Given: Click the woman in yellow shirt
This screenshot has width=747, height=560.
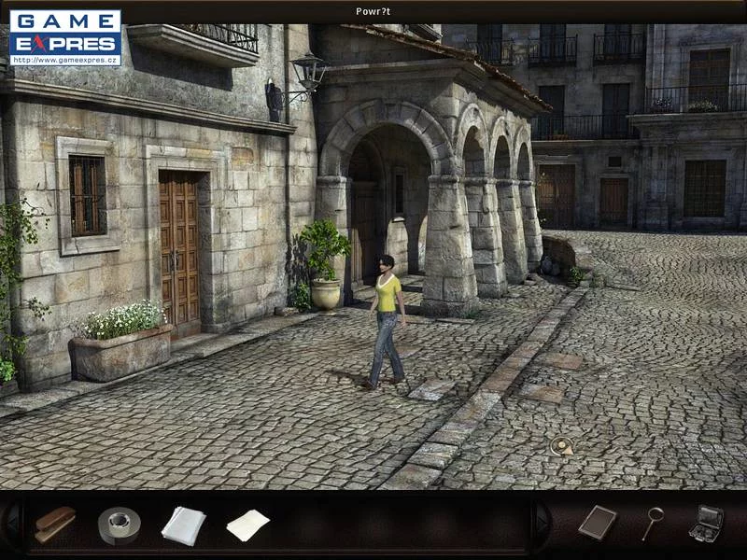Looking at the screenshot, I should [387, 317].
